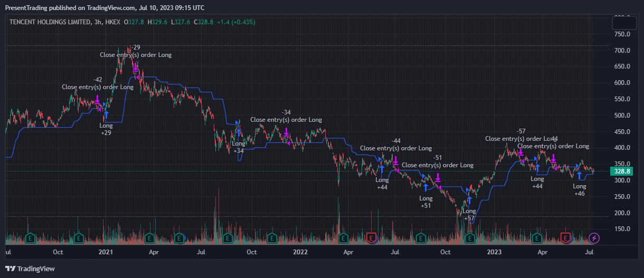This screenshot has height=278, width=644.
Task: Click the blue Long +29 entry arrow
Action: (106, 114)
